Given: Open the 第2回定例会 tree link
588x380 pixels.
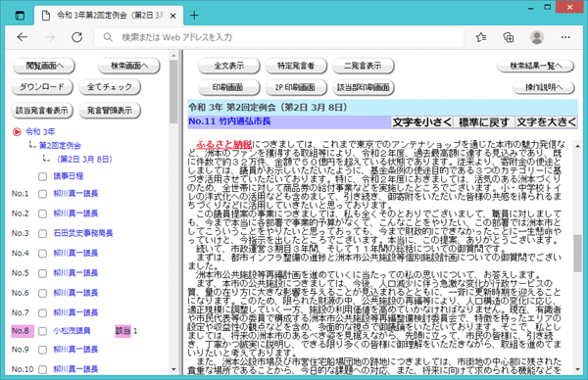Looking at the screenshot, I should (x=60, y=145).
